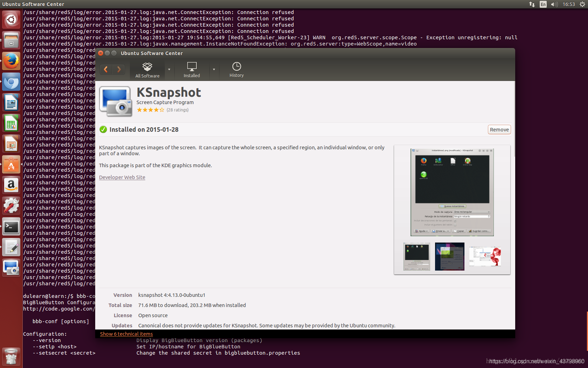Go back with the left arrow

(106, 69)
